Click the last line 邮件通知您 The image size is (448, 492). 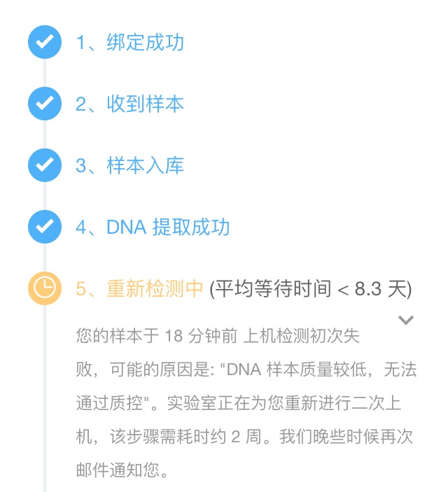(x=122, y=470)
